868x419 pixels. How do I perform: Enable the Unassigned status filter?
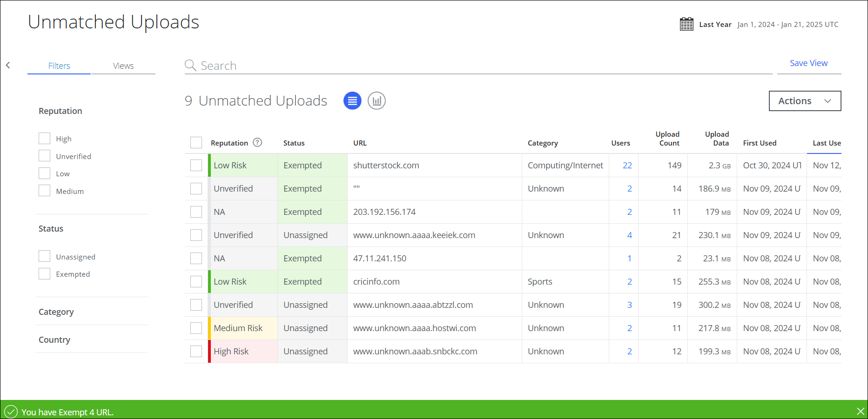click(x=45, y=257)
